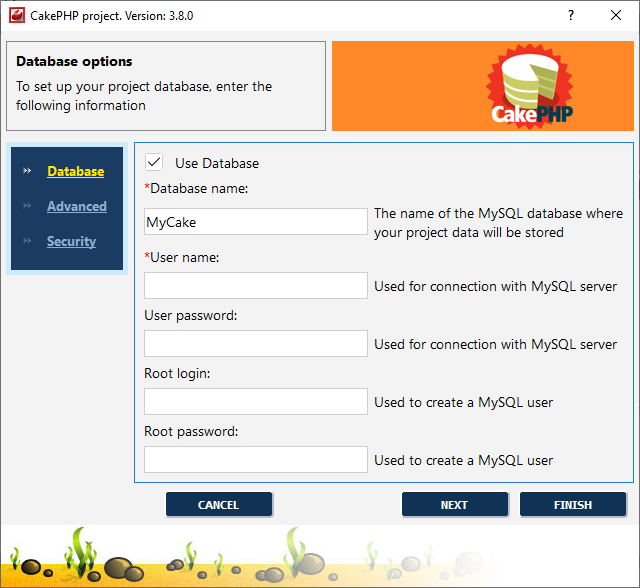
Task: Click the double-arrow icon beside Security
Action: click(27, 240)
